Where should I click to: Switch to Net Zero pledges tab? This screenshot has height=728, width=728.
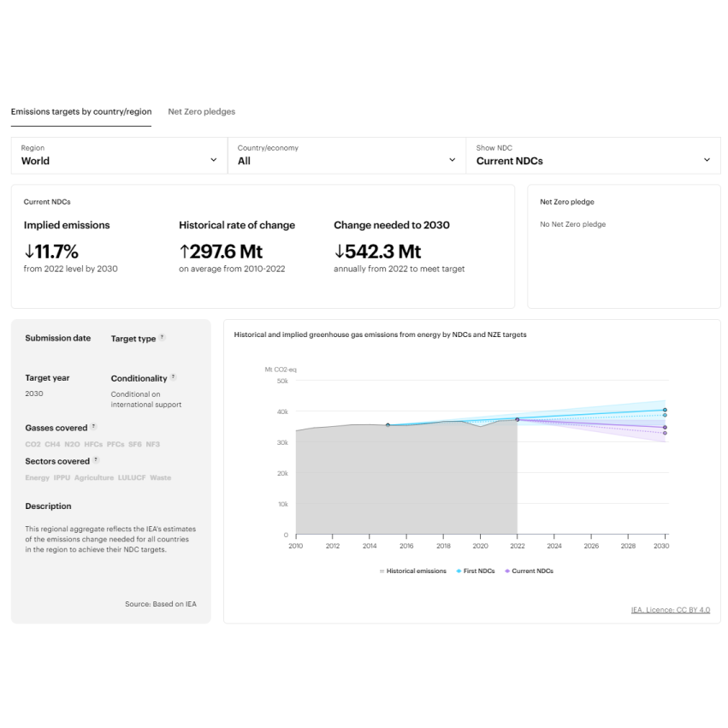(201, 111)
